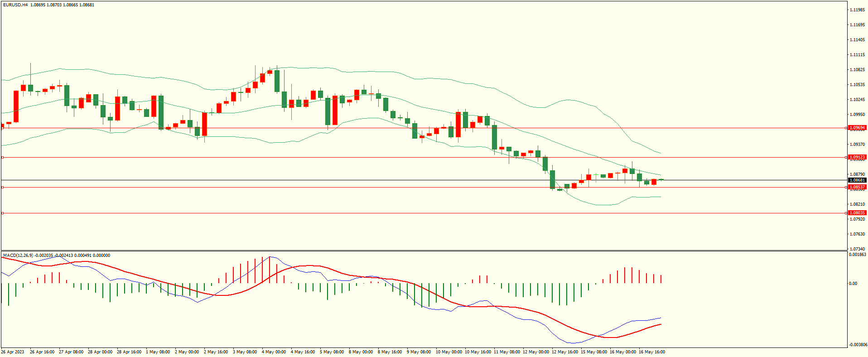Click the 26 Apr 2023 date label

[13, 352]
